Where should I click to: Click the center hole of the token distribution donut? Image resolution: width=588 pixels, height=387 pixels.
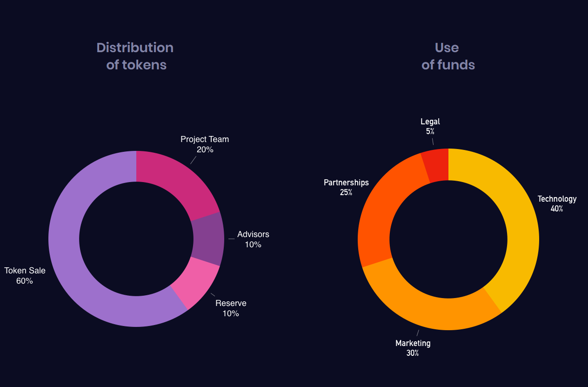click(x=136, y=239)
